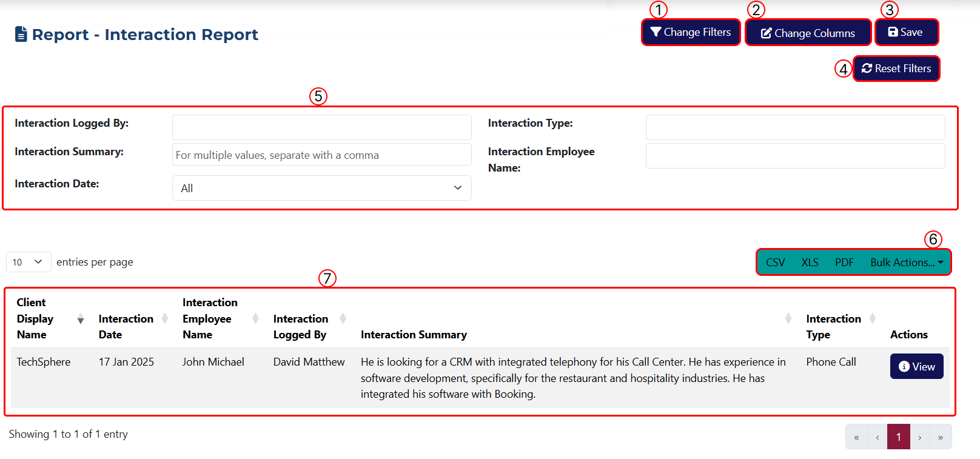Export the report as XLS
Screen dimensions: 980x459
(810, 263)
